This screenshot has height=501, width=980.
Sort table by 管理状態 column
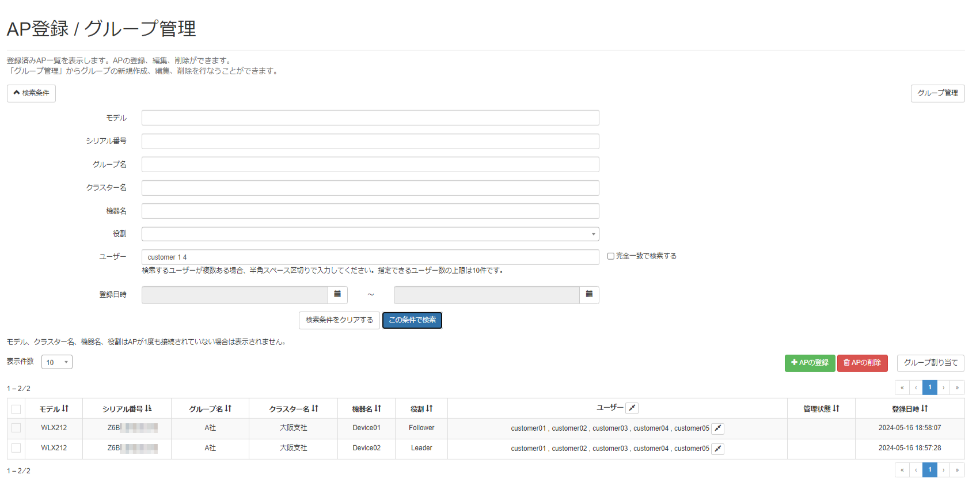tap(835, 409)
